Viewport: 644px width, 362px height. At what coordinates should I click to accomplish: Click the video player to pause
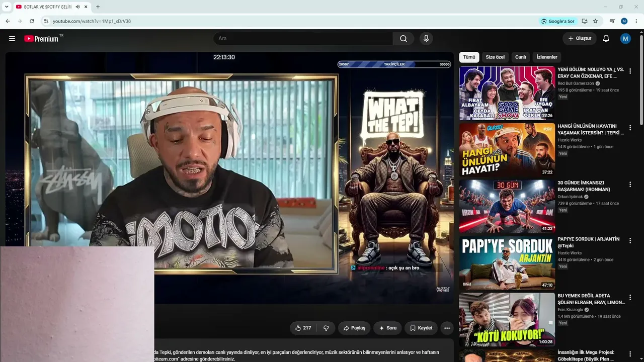(x=229, y=177)
